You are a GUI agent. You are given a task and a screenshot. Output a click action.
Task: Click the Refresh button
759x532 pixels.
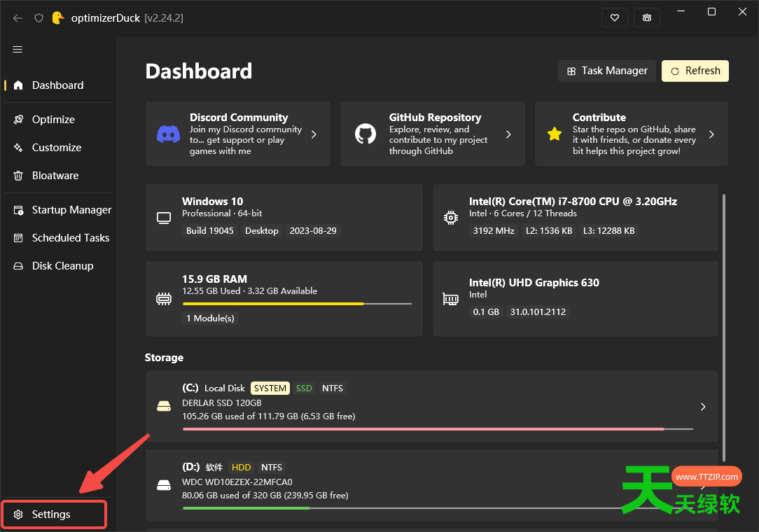(x=695, y=71)
